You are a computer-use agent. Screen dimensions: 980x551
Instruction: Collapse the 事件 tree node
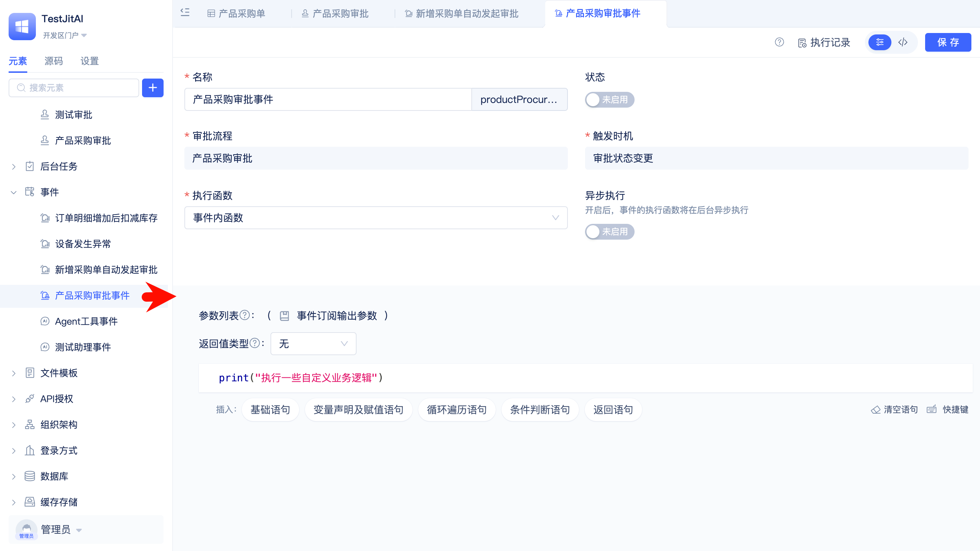pos(14,192)
